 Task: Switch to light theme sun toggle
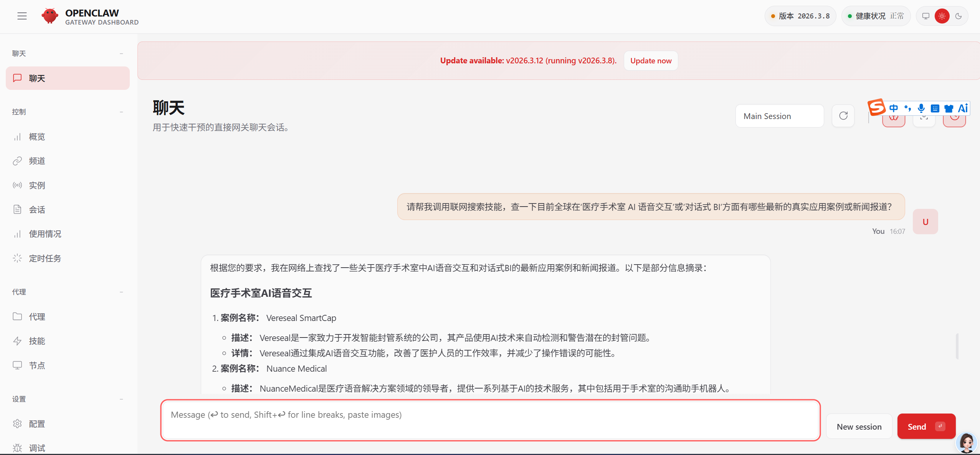tap(942, 16)
